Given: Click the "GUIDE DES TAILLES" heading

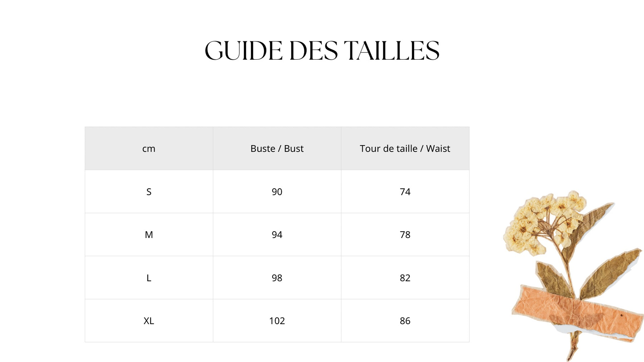Looking at the screenshot, I should coord(322,50).
